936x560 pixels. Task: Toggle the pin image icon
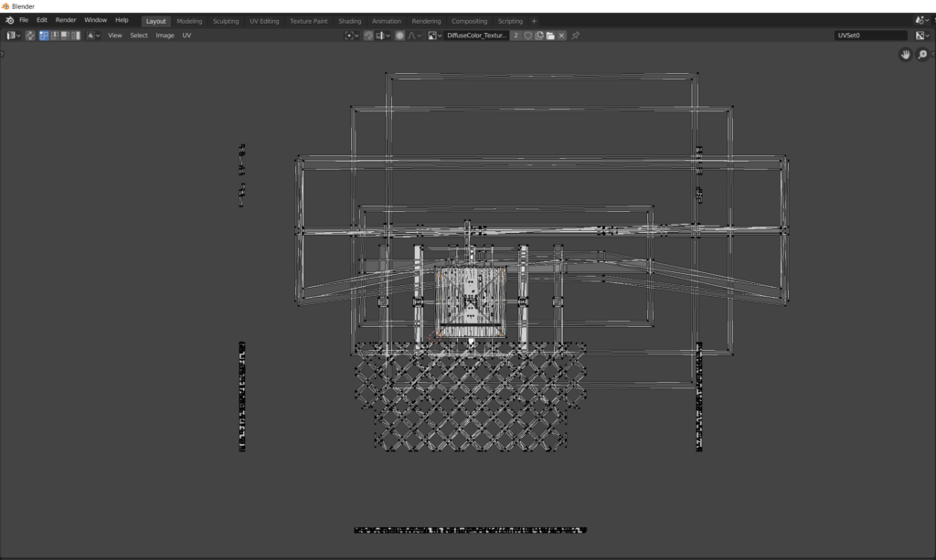click(575, 36)
